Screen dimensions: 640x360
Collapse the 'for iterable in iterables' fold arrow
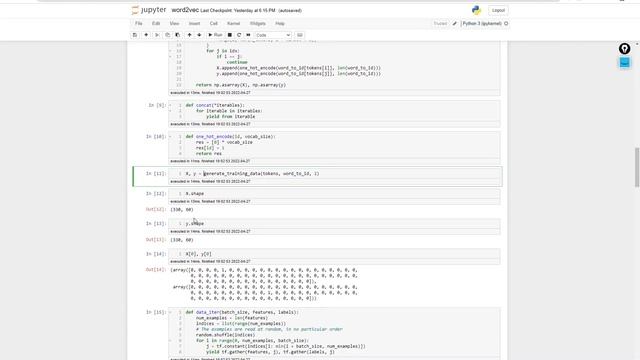coord(170,111)
